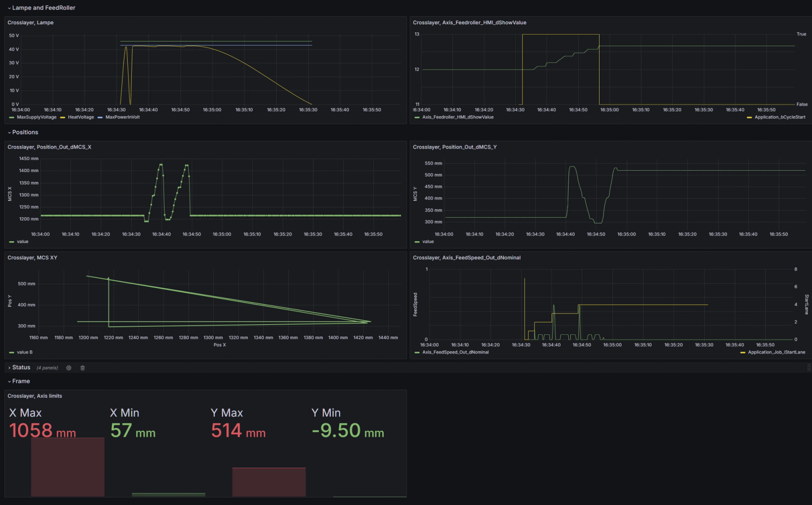Click the Y Max 514 mm stat
Screen dimensions: 812x505
(238, 431)
